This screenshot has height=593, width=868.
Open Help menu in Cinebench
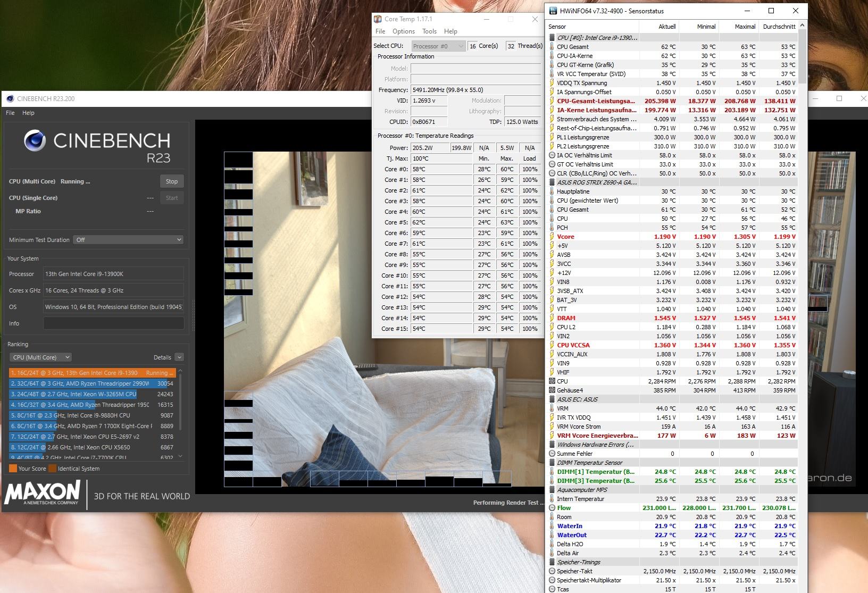28,113
